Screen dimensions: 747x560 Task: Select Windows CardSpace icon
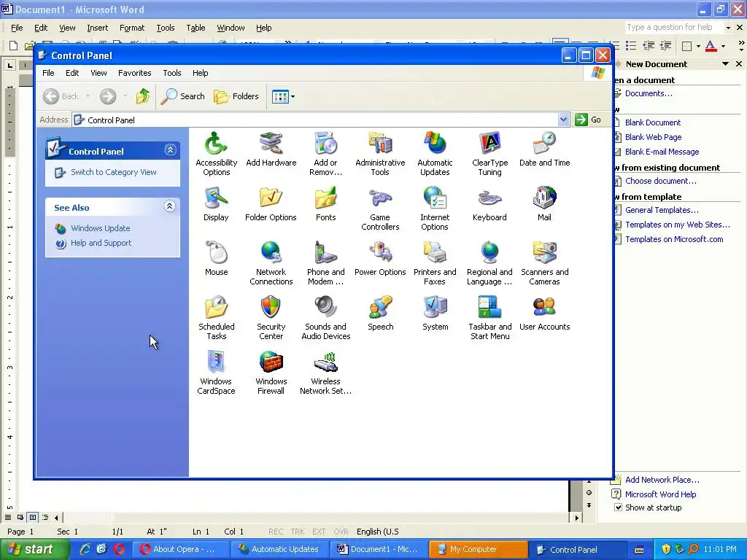pos(216,373)
